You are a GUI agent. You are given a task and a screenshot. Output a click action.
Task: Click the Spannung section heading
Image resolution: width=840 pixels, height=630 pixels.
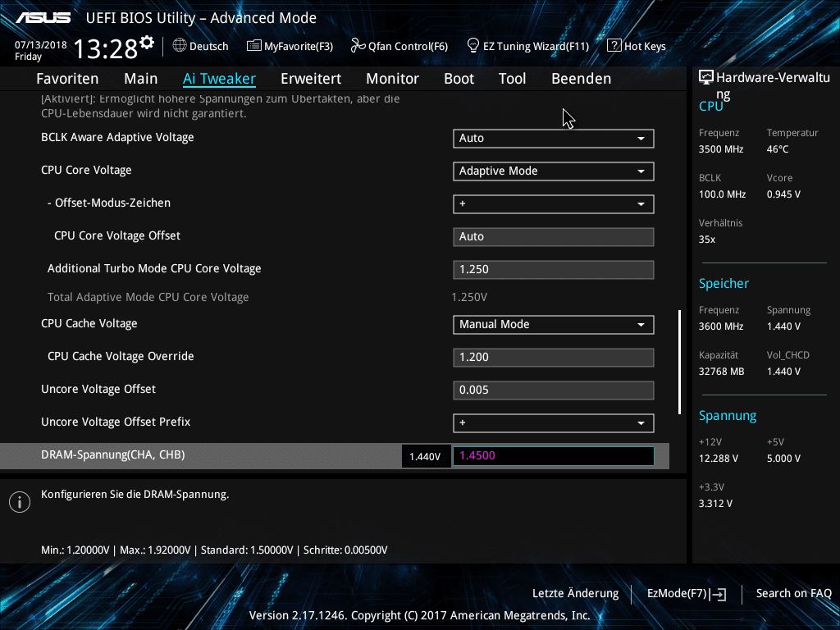pyautogui.click(x=728, y=416)
